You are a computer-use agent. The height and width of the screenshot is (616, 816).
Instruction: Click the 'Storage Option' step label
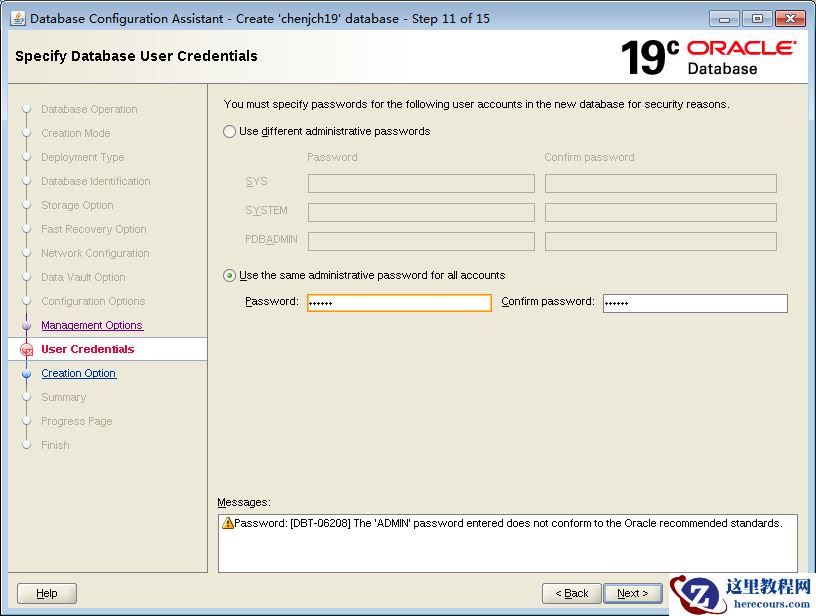(x=77, y=205)
